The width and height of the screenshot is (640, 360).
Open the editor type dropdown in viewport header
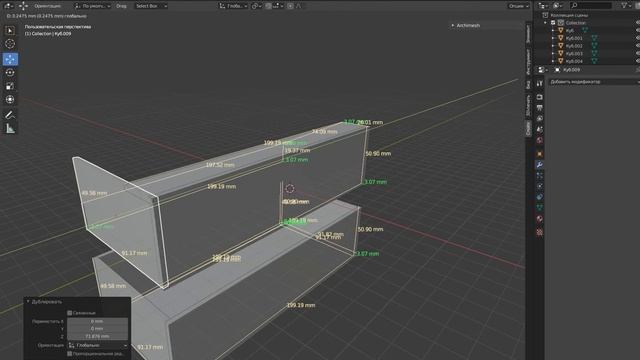[x=8, y=6]
